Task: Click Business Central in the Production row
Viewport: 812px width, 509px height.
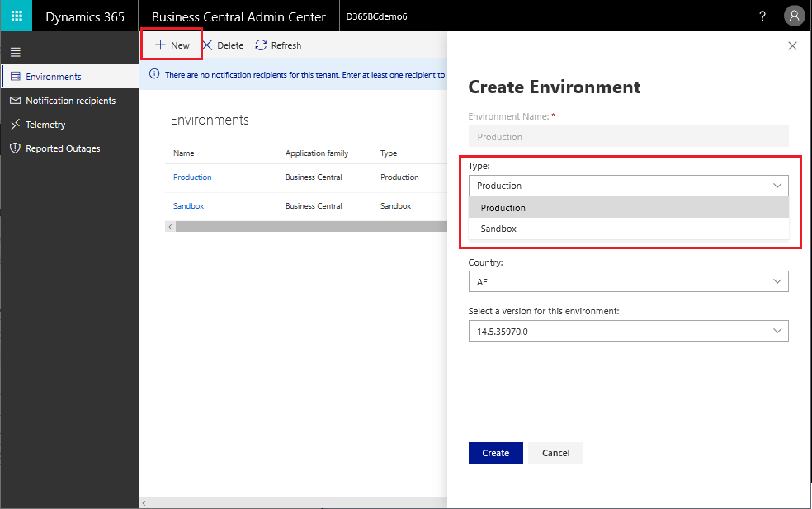Action: [314, 177]
